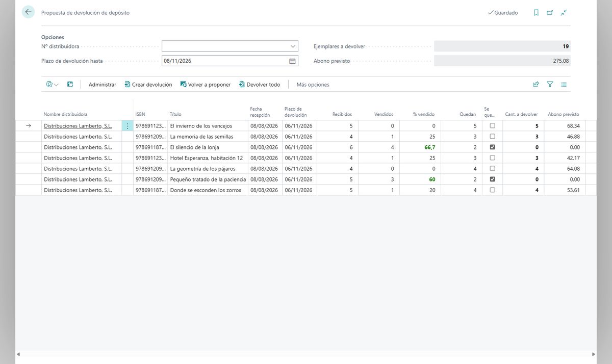Click Crear devolución

click(x=148, y=85)
